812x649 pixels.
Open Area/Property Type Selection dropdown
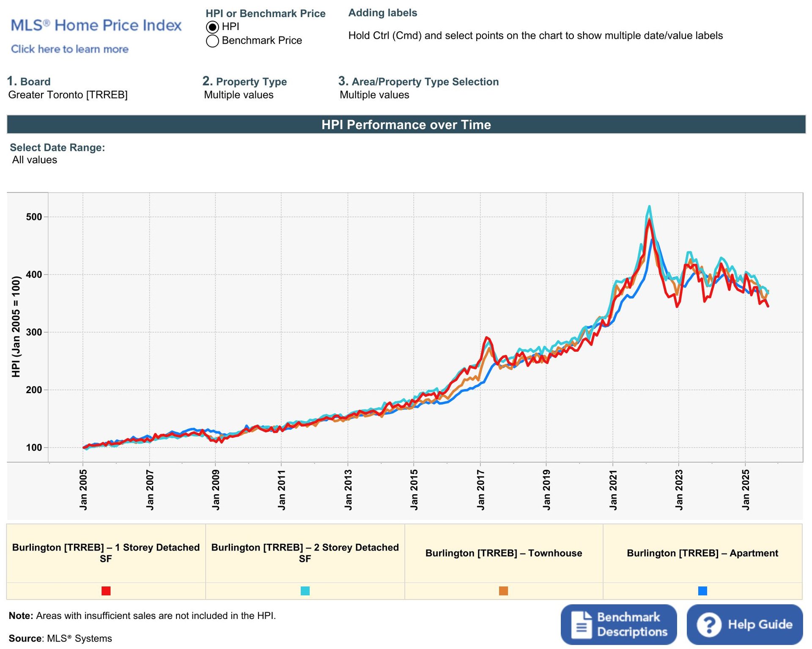(374, 95)
